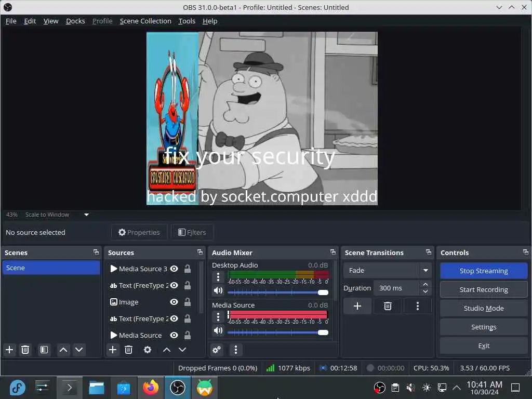532x399 pixels.
Task: Open source properties gear in Sources dock
Action: click(148, 350)
